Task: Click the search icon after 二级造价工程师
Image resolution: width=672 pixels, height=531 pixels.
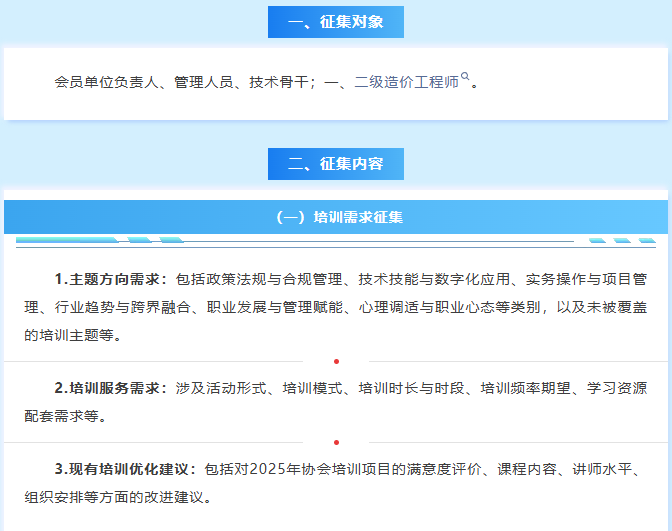Action: point(465,77)
